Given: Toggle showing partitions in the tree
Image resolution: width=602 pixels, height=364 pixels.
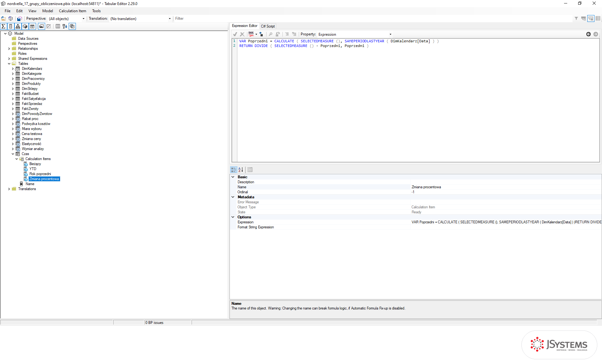Looking at the screenshot, I should coord(25,26).
